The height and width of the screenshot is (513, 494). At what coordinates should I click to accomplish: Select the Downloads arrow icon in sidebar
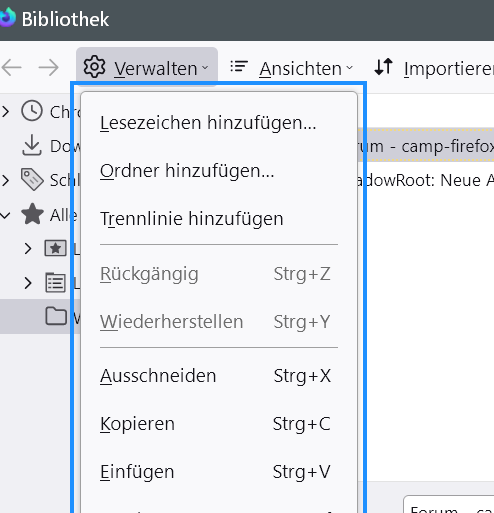pyautogui.click(x=32, y=145)
